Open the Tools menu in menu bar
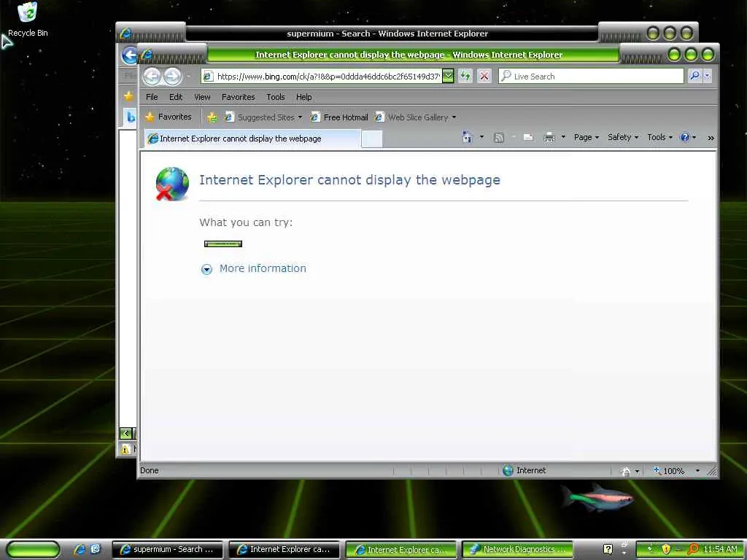 275,97
